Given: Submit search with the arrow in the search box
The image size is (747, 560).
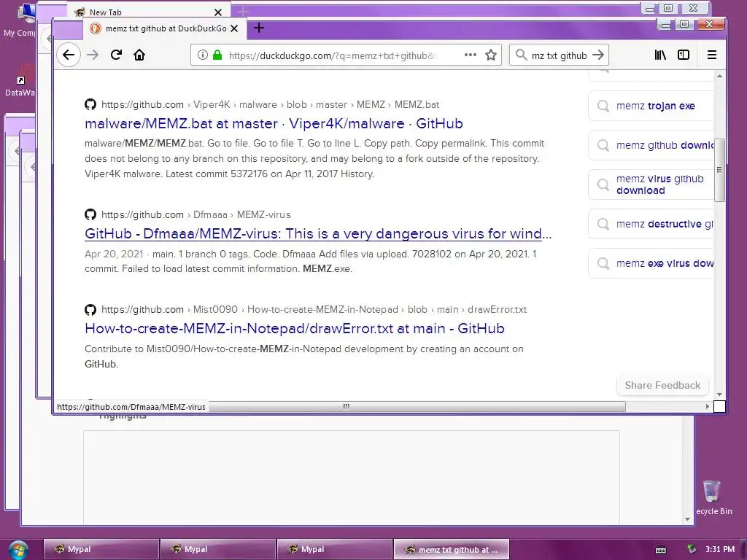Looking at the screenshot, I should coord(598,55).
